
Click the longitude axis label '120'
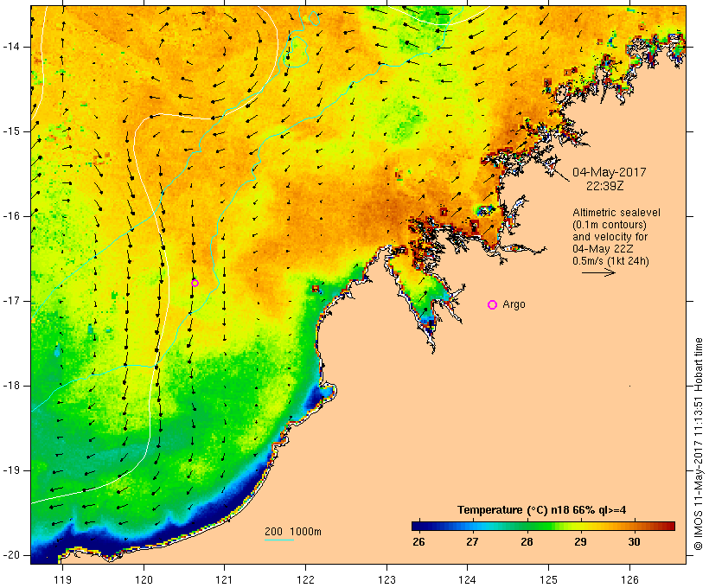pos(144,580)
